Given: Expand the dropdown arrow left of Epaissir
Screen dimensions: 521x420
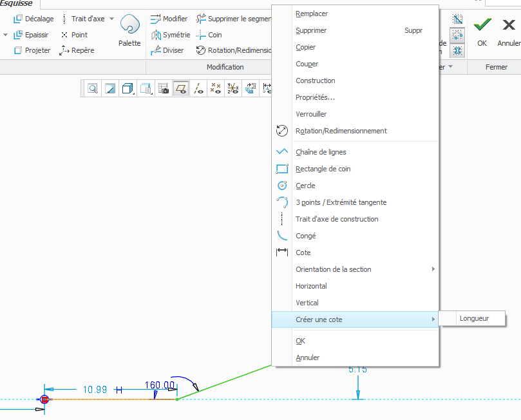Looking at the screenshot, I should pos(5,35).
